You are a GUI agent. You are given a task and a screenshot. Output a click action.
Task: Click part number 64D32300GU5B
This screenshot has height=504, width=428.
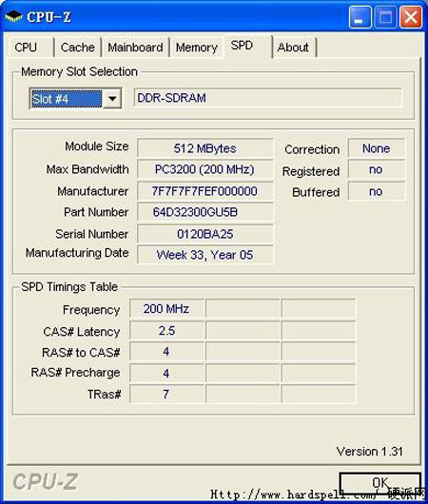204,212
